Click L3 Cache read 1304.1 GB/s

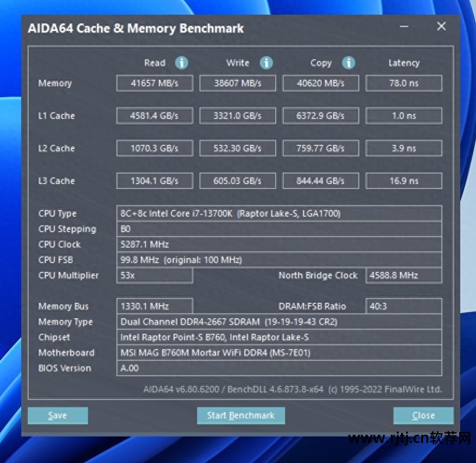[x=155, y=181]
